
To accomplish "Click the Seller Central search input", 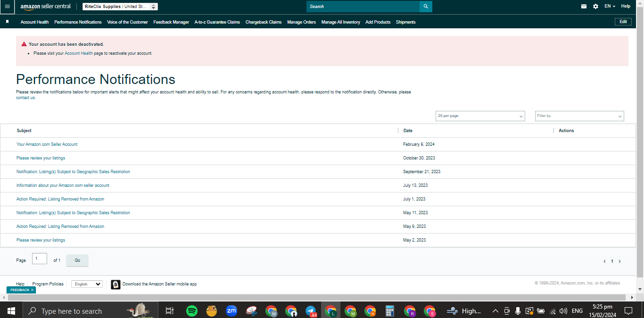I will 363,7.
